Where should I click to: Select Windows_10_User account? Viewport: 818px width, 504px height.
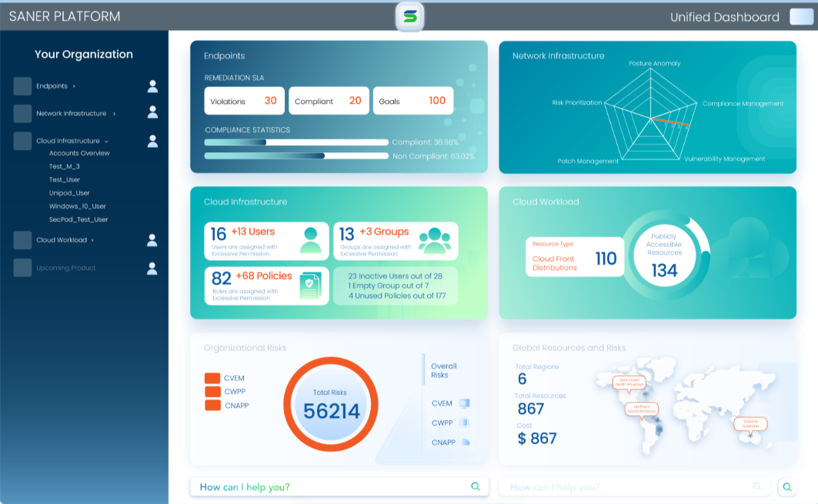(78, 206)
